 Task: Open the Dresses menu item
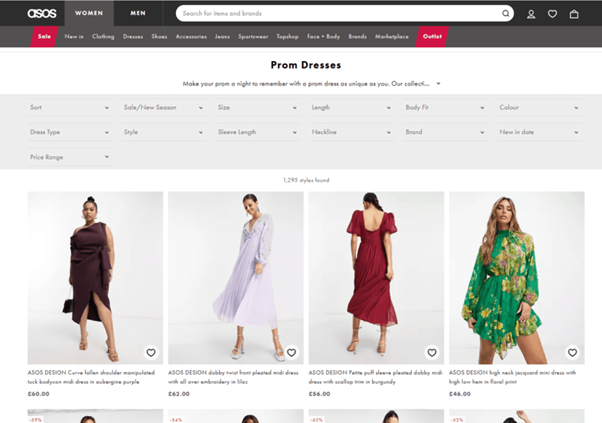(x=133, y=36)
